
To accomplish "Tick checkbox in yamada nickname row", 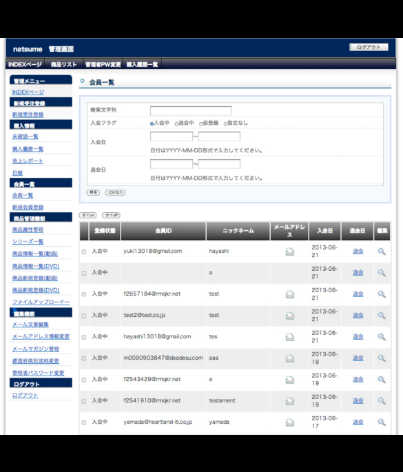I will pyautogui.click(x=84, y=422).
